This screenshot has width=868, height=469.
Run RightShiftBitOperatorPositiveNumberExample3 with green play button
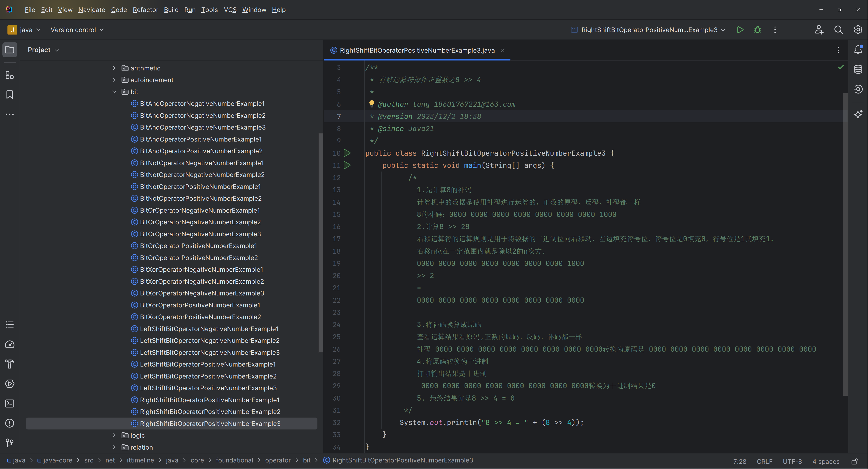[x=740, y=30]
